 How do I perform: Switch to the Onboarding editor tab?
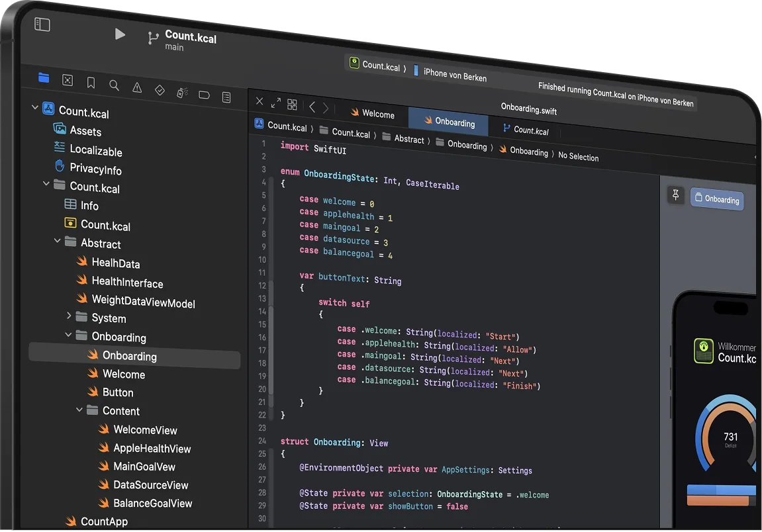coord(449,122)
